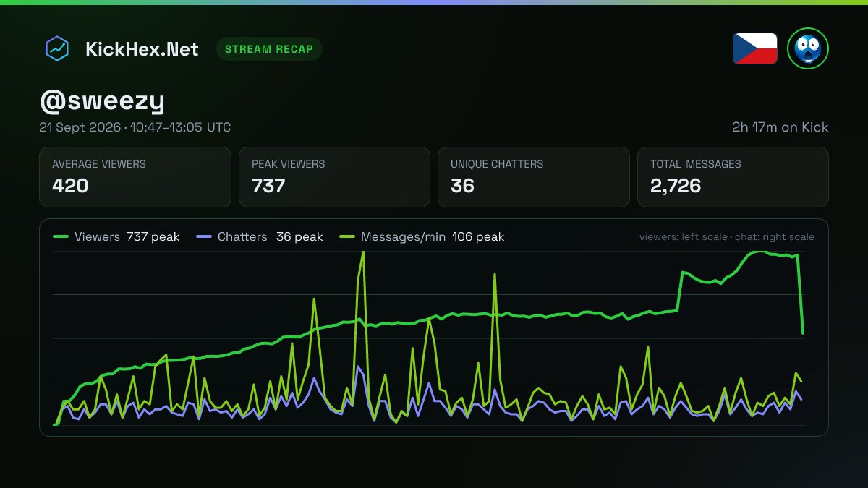The width and height of the screenshot is (868, 488).
Task: Click the "106 peak" legend value
Action: (x=478, y=236)
